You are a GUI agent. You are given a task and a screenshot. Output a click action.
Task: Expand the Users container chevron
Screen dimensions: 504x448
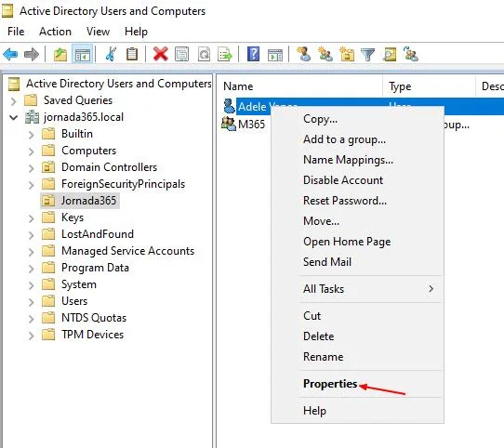tap(32, 302)
